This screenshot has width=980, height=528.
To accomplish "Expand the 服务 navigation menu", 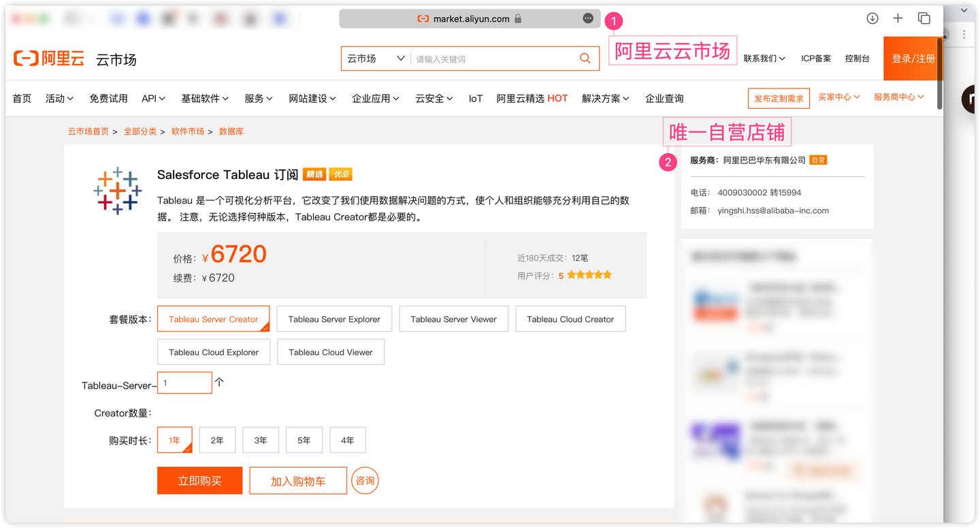I will 259,99.
